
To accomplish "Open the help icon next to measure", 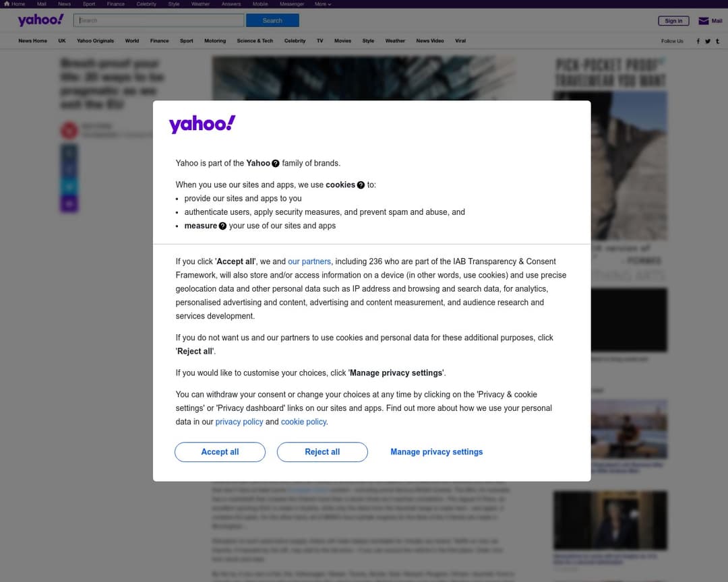I will pyautogui.click(x=222, y=226).
